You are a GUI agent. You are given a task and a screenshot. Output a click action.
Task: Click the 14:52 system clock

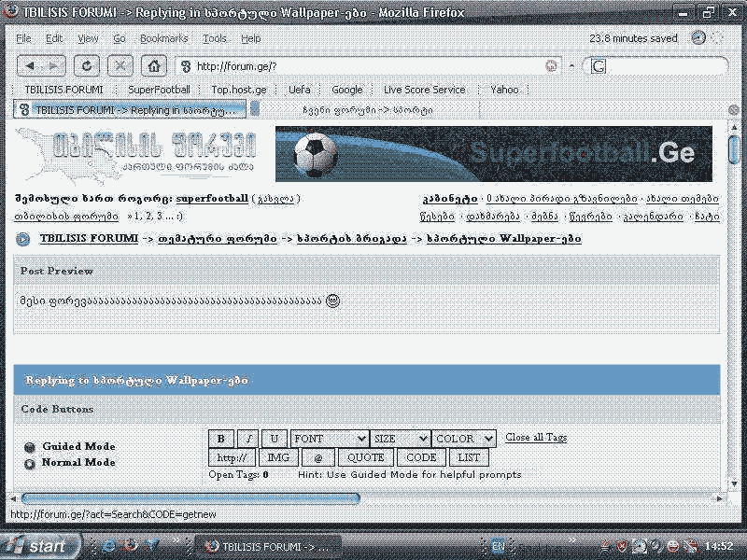coord(719,546)
